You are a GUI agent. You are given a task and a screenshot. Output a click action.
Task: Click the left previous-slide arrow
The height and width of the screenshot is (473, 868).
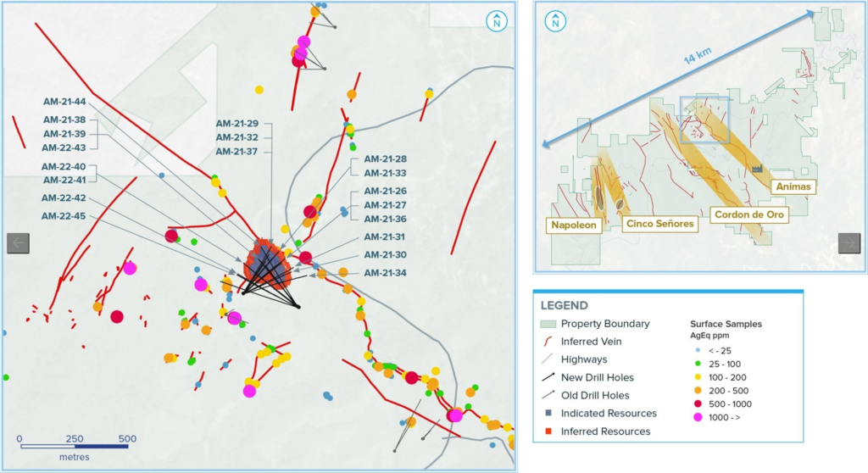[19, 242]
